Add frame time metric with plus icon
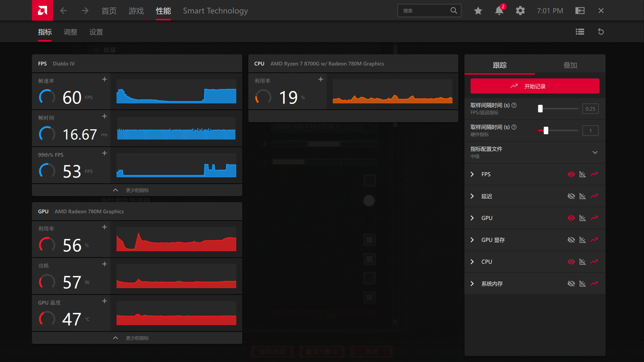The width and height of the screenshot is (644, 362). pos(104,116)
